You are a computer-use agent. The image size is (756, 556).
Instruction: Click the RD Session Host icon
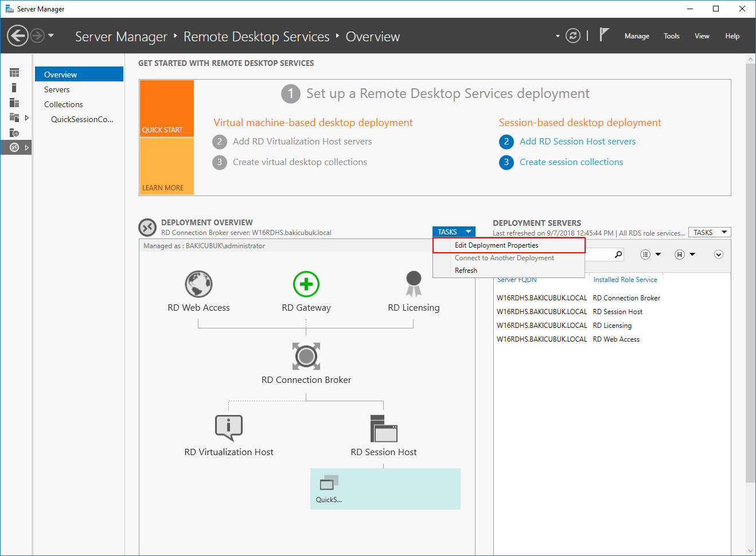click(x=384, y=429)
